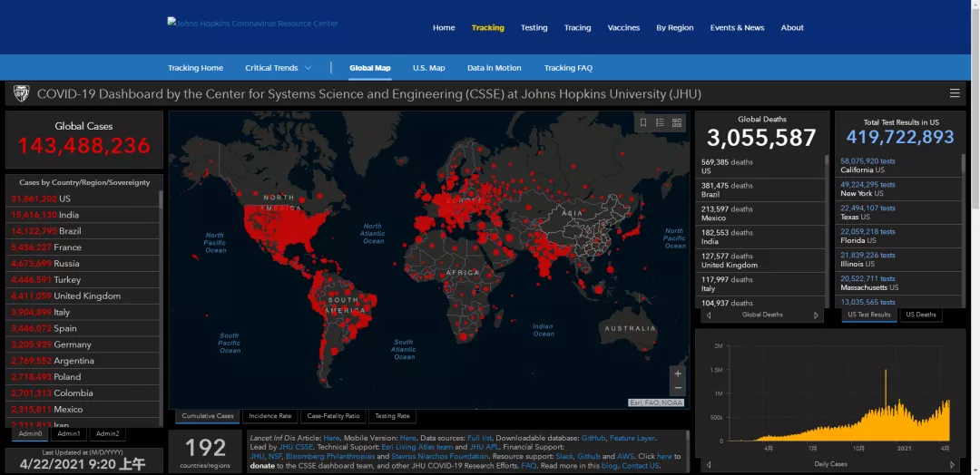Open the By Region nav item
980x475 pixels.
coord(675,27)
